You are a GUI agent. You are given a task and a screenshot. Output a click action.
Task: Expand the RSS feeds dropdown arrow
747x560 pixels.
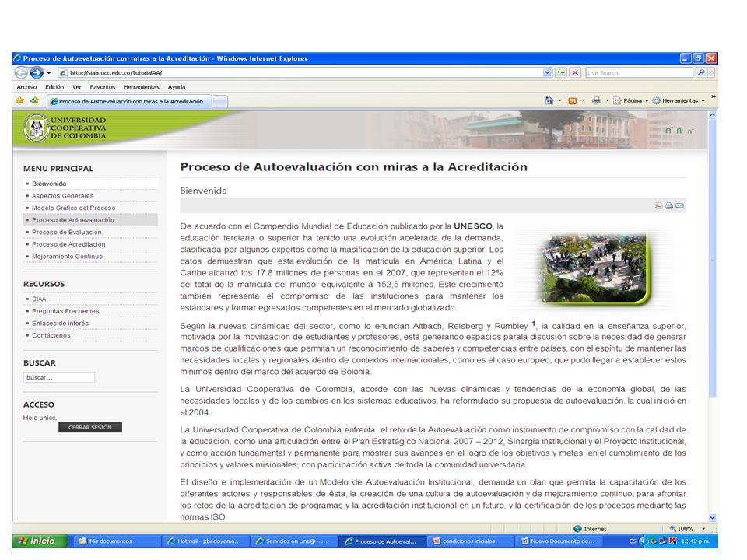tap(584, 100)
